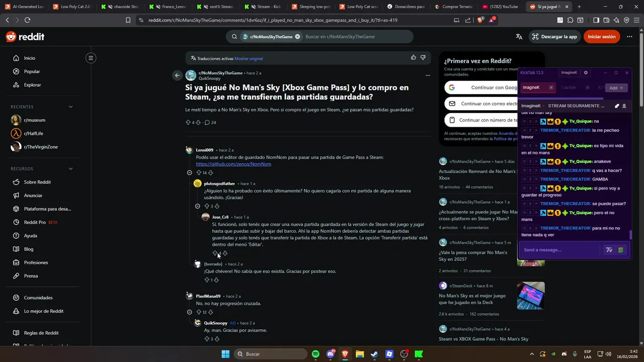Go back using the post back arrow
This screenshot has height=362, width=644.
click(x=177, y=75)
